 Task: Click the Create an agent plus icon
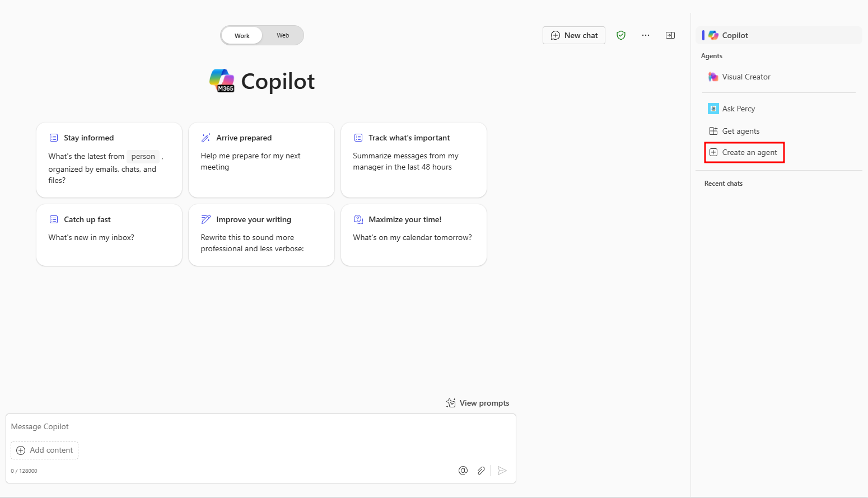(x=713, y=152)
